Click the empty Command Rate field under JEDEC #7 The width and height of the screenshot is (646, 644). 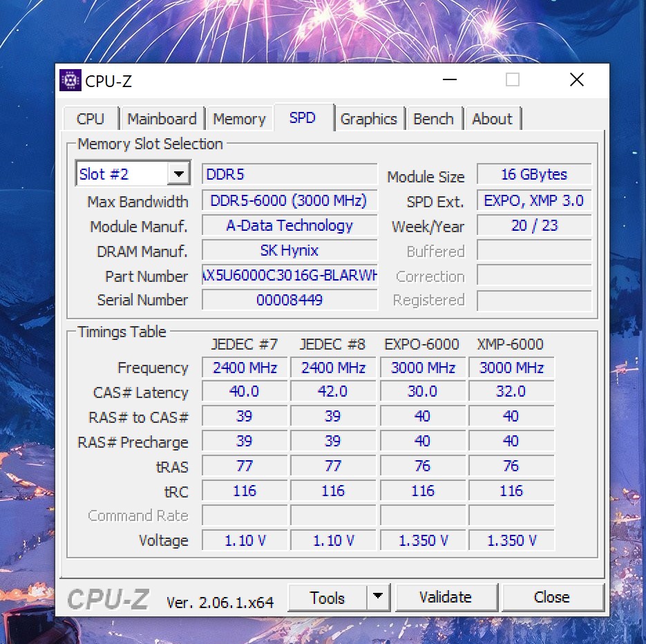coord(245,515)
